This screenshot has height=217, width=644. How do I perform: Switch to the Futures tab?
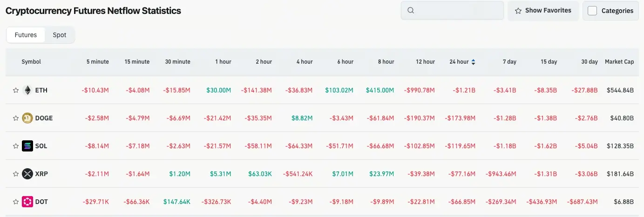click(x=26, y=35)
